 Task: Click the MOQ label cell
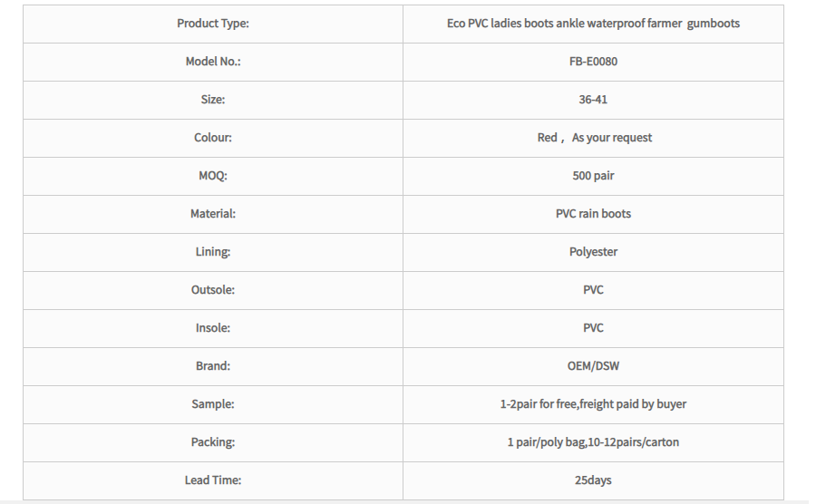coord(213,176)
